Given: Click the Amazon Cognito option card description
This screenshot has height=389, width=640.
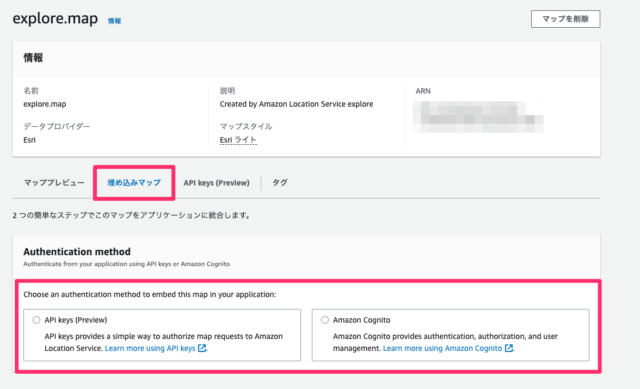Looking at the screenshot, I should click(445, 342).
